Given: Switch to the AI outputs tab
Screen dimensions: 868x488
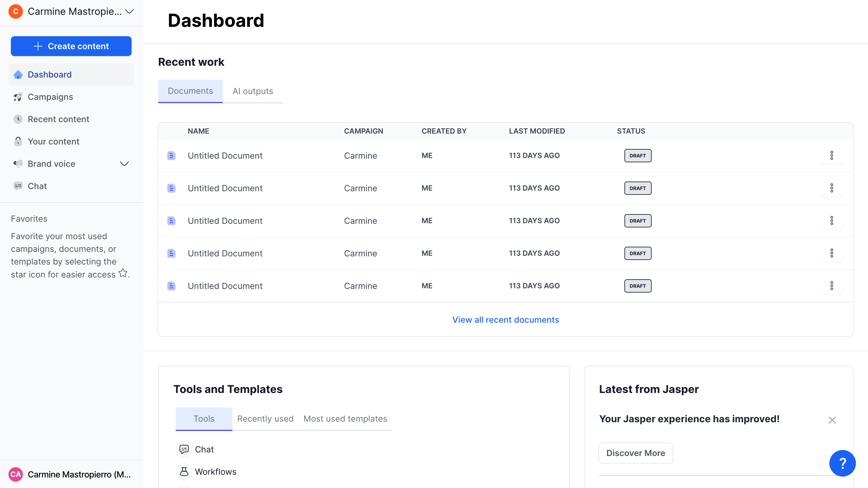Looking at the screenshot, I should pyautogui.click(x=253, y=91).
